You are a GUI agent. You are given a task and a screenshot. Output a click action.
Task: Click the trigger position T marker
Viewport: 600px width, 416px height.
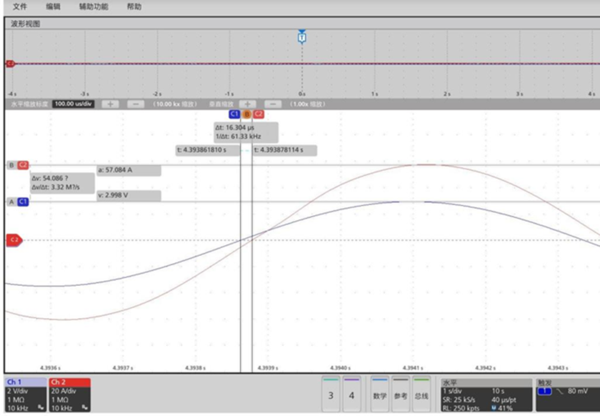(x=301, y=36)
